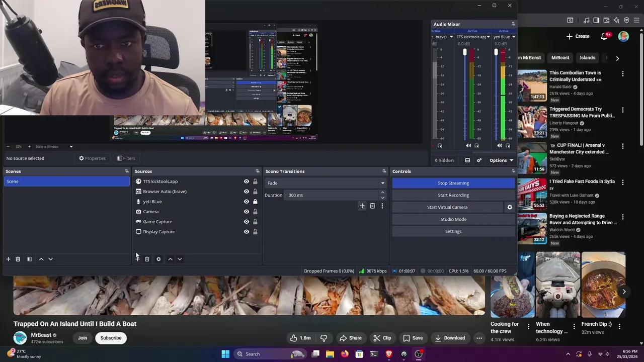Pop out the Sources dock
The height and width of the screenshot is (362, 644).
(x=257, y=171)
